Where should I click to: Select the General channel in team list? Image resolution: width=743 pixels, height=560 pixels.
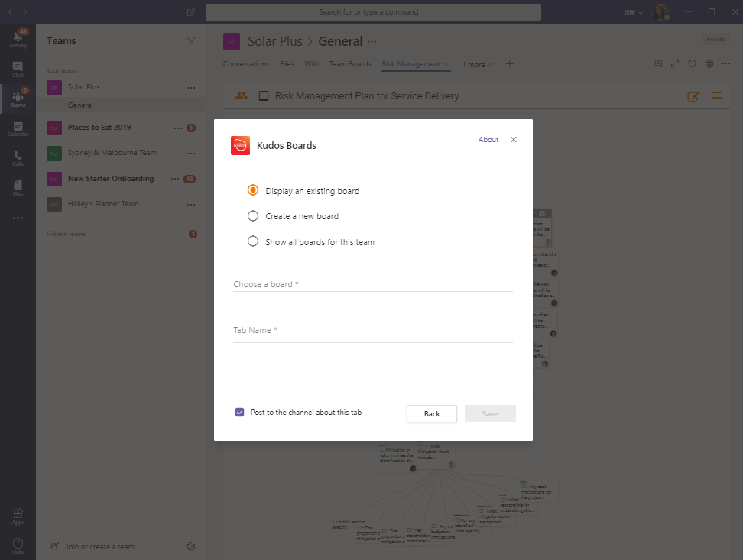(x=122, y=105)
